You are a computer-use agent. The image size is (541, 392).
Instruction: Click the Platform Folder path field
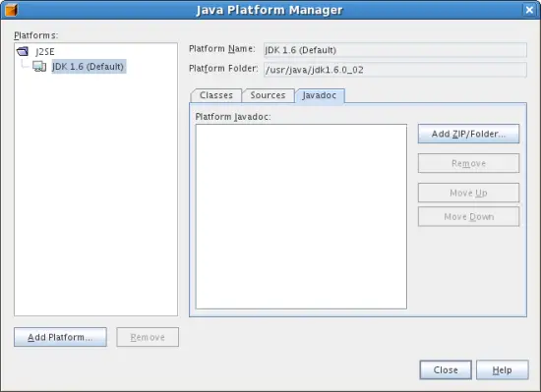click(395, 70)
